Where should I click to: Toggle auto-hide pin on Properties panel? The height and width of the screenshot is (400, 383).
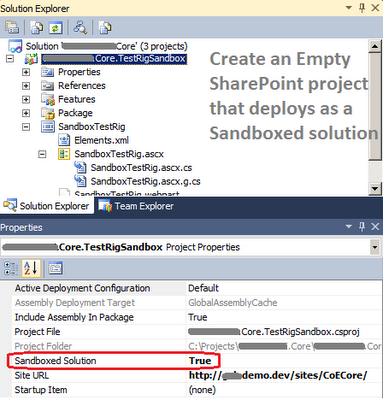[x=362, y=227]
